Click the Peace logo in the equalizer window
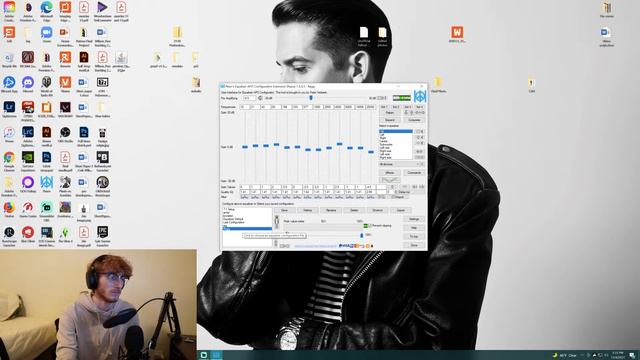The height and width of the screenshot is (360, 640). pyautogui.click(x=420, y=96)
